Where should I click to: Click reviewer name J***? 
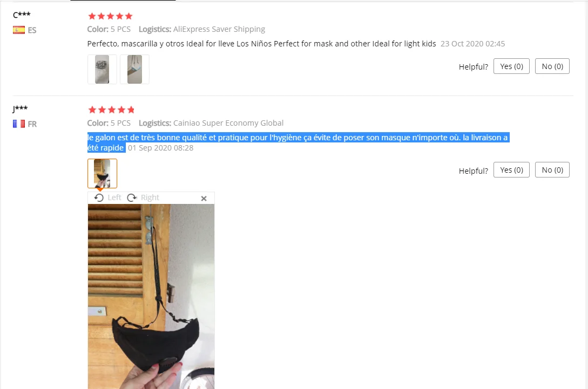point(20,108)
